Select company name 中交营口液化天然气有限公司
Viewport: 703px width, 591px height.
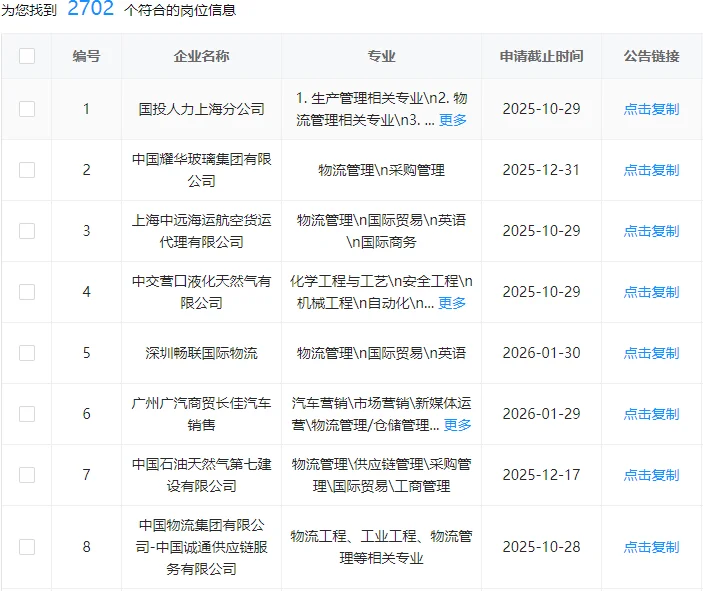(x=201, y=292)
